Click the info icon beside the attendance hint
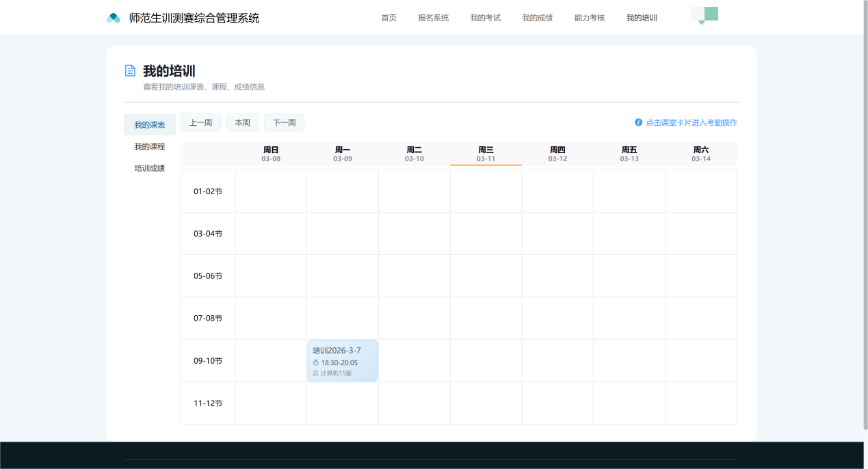The height and width of the screenshot is (469, 868). coord(638,122)
